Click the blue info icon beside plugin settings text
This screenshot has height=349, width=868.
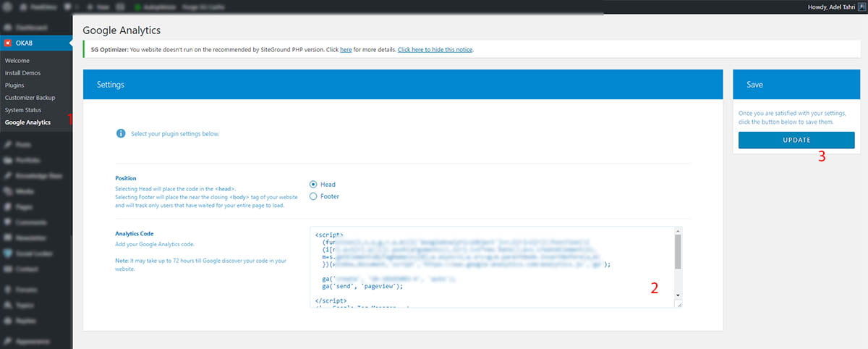[x=120, y=134]
